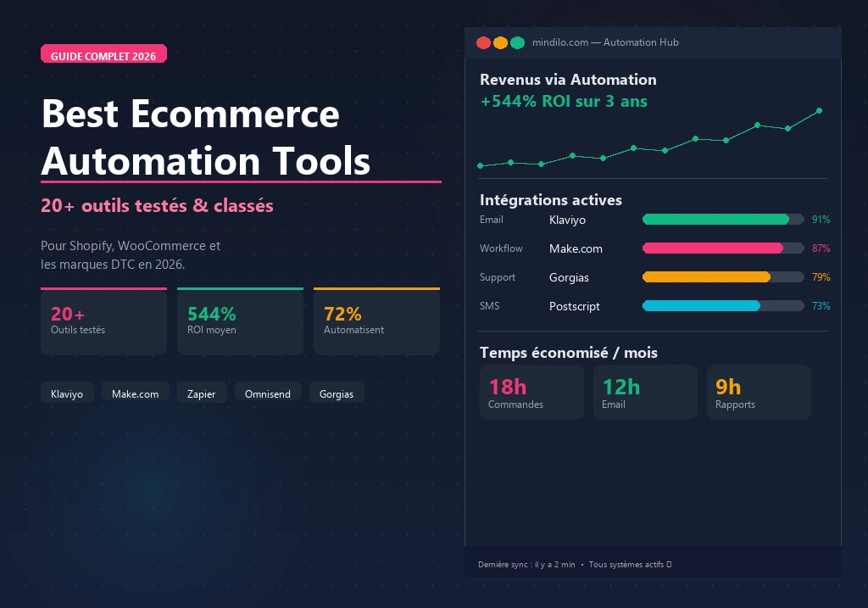Click the Dernière sync status text
Screen dimensions: 868x608
click(x=526, y=564)
